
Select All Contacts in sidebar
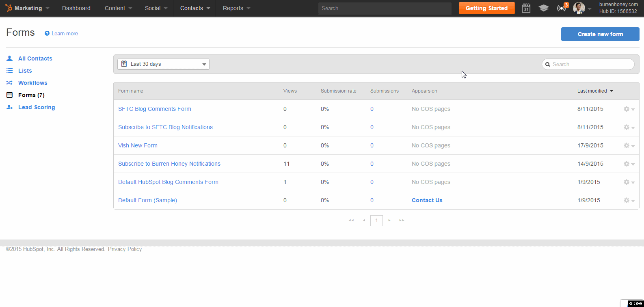pos(35,58)
